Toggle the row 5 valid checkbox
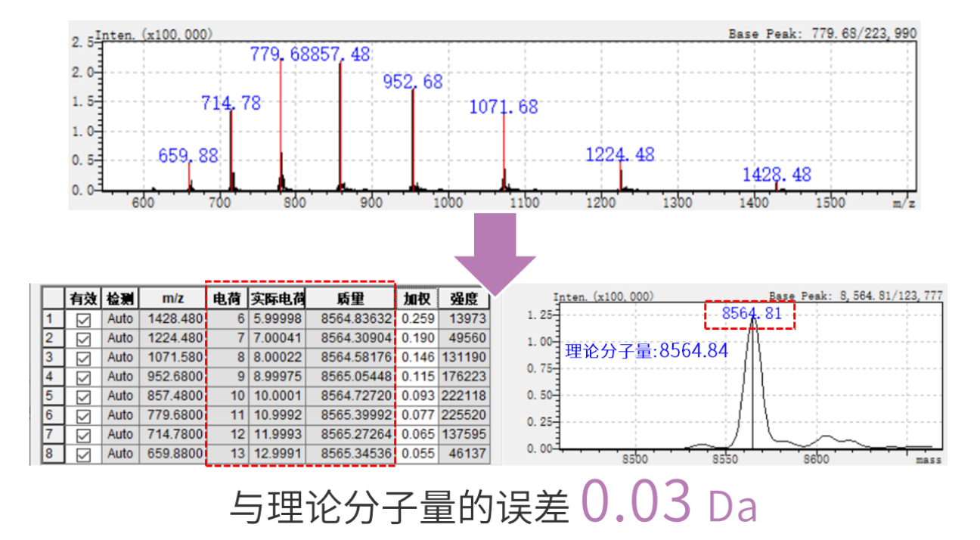The width and height of the screenshot is (980, 540). click(83, 396)
